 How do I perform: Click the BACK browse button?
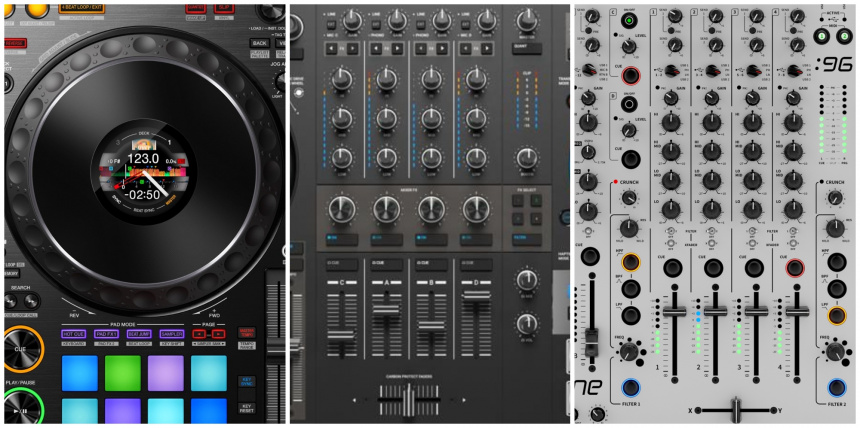click(x=258, y=43)
